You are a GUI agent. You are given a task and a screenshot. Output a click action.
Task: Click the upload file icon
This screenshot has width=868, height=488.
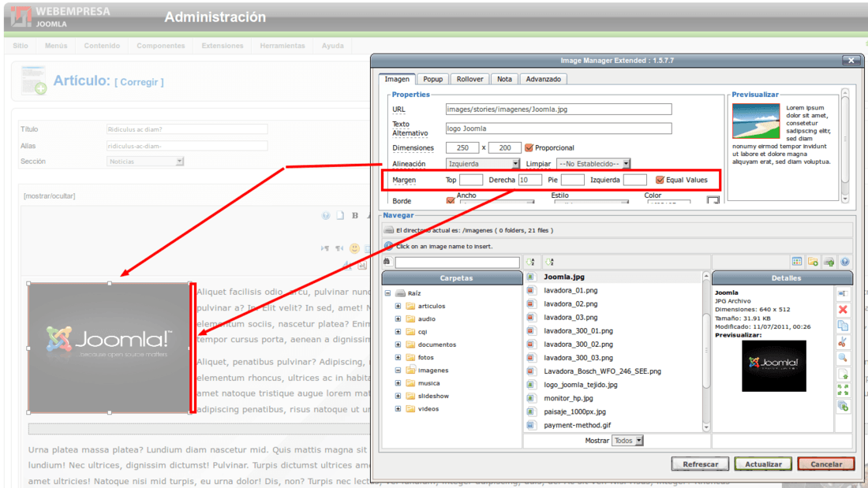pos(829,262)
